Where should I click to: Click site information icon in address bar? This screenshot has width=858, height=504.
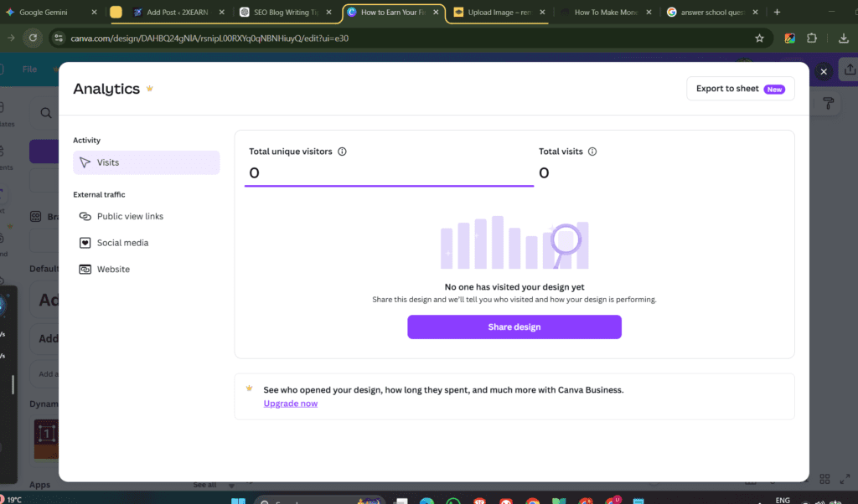[x=59, y=38]
